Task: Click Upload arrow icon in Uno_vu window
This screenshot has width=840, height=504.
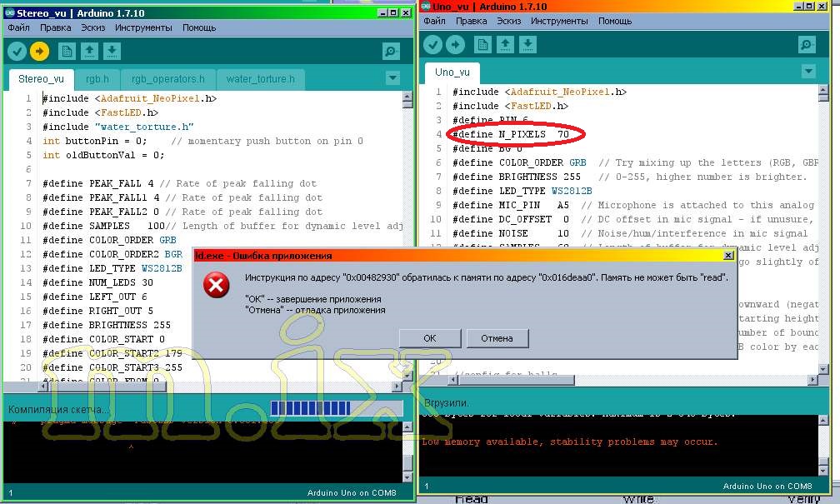Action: pos(455,45)
